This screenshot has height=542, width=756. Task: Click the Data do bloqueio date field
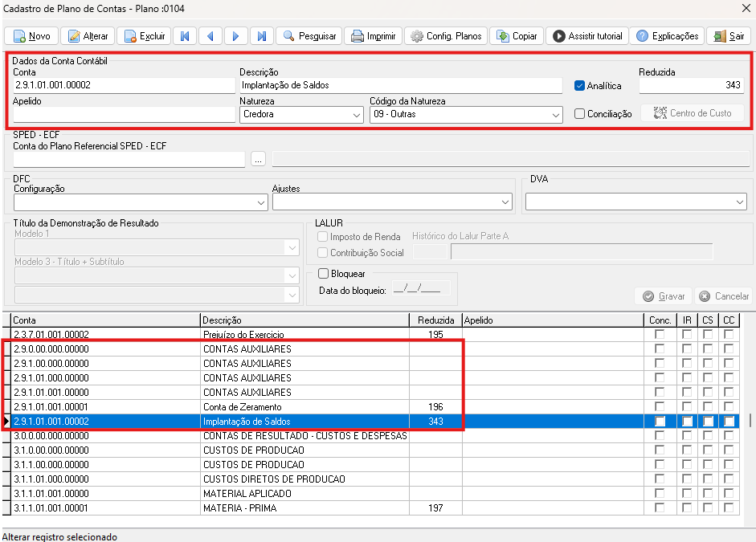click(421, 289)
